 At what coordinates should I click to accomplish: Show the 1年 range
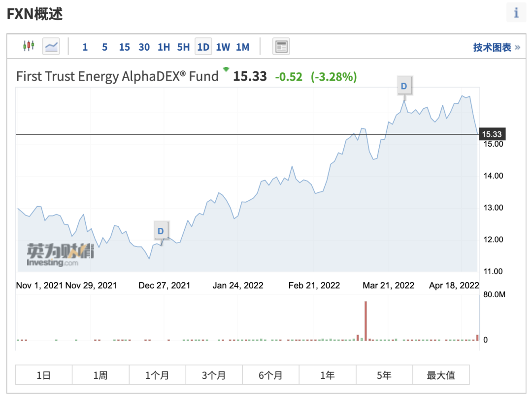(x=327, y=375)
